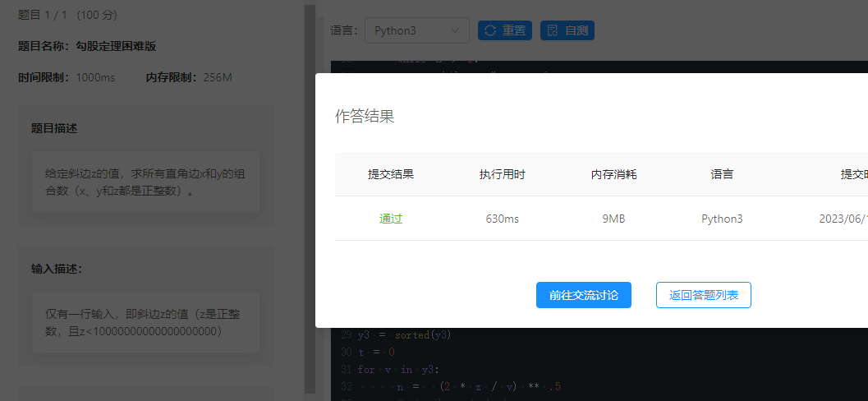Click the problem panel vertical scrollbar

click(310, 200)
